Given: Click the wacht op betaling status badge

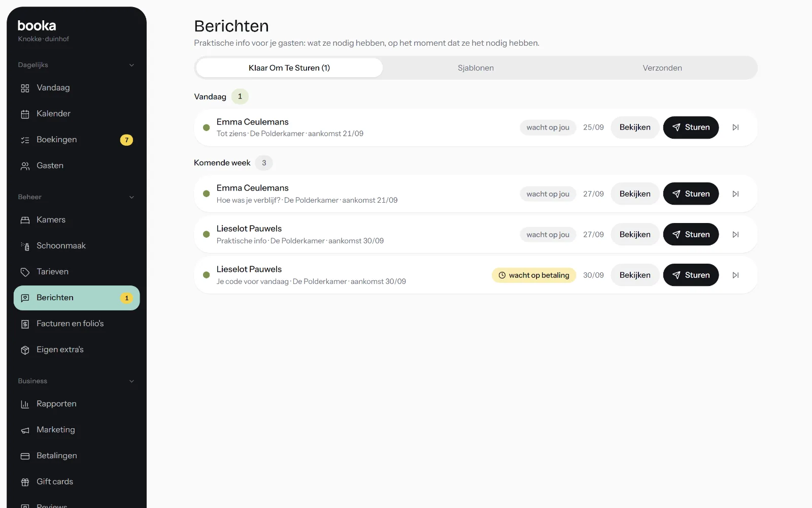Looking at the screenshot, I should pyautogui.click(x=534, y=275).
